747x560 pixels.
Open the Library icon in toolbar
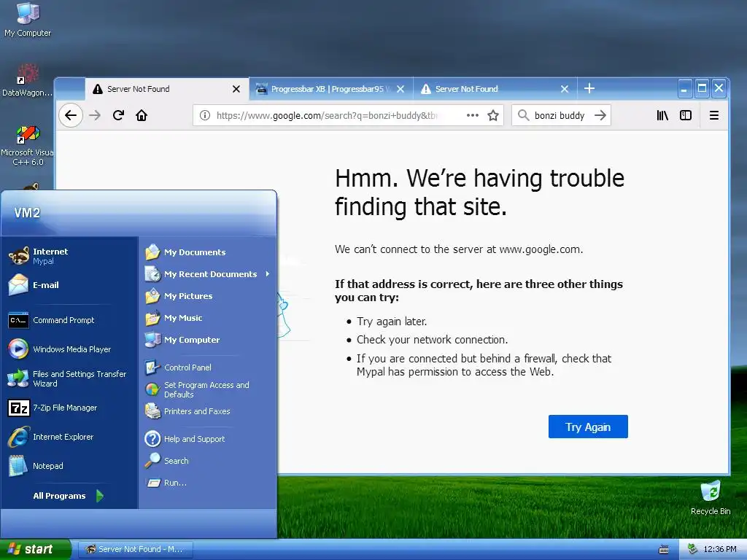662,115
